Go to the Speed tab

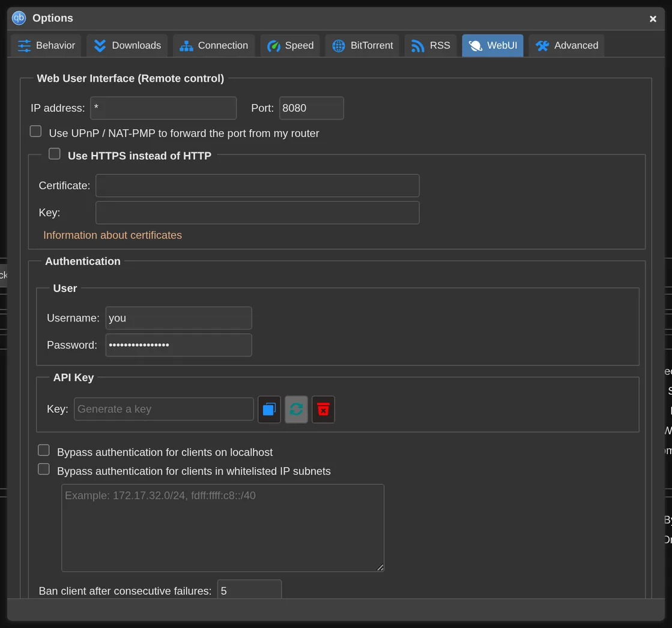(x=290, y=46)
